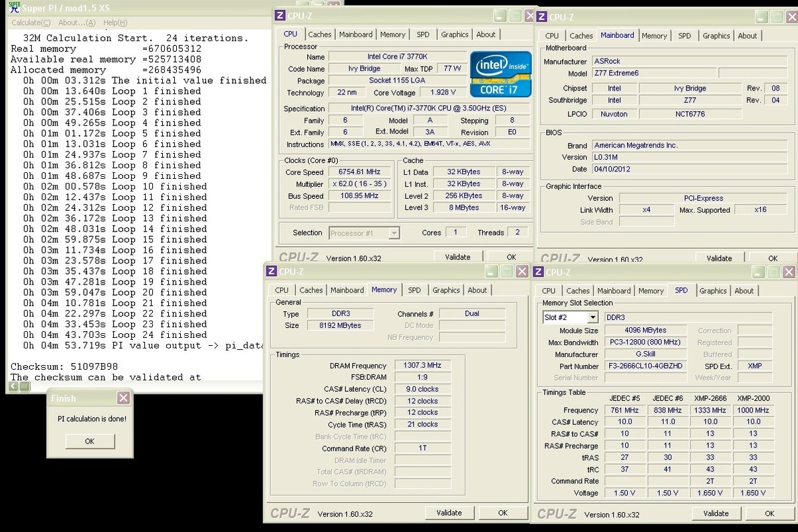
Task: Click the Z icon on the CPU-Z title bar
Action: click(279, 15)
